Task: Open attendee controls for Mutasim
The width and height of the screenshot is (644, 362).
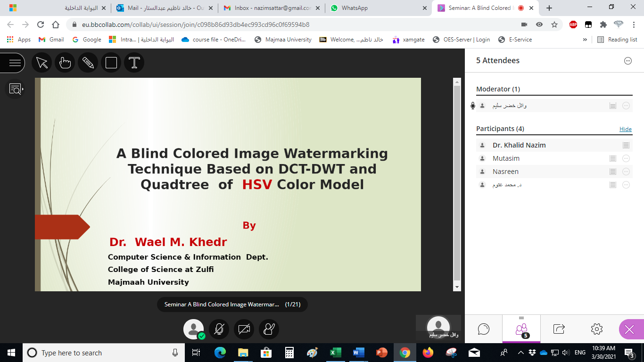Action: 626,158
